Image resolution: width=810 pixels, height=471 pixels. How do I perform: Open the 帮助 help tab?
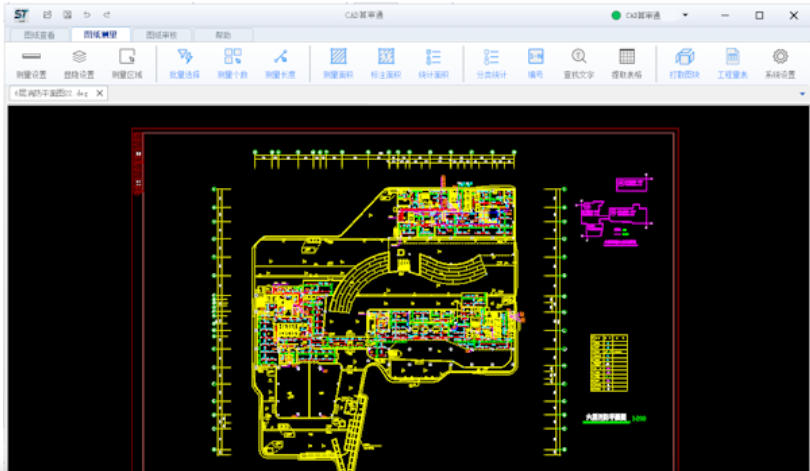(223, 35)
